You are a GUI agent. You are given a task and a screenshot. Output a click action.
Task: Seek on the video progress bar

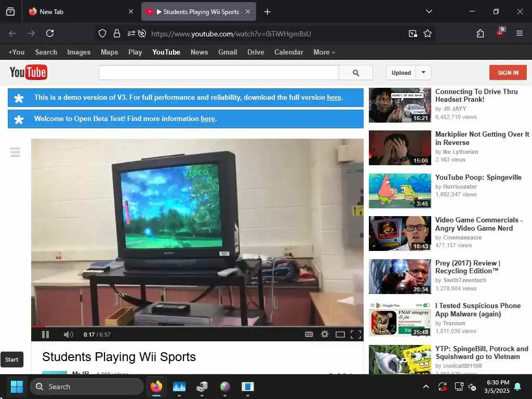[197, 326]
